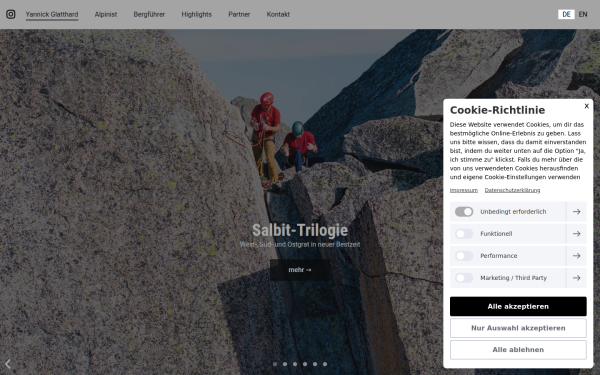
Task: Open the Partner menu item
Action: pyautogui.click(x=239, y=15)
